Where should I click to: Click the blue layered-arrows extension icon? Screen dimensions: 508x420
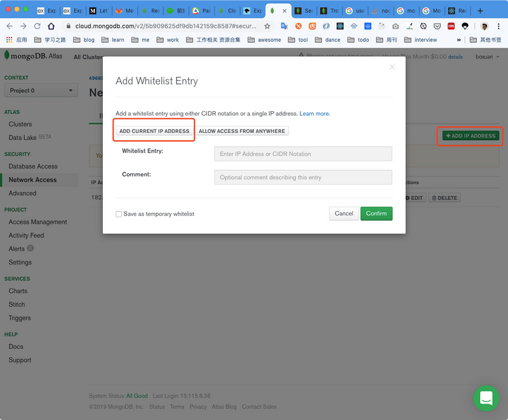(x=368, y=26)
